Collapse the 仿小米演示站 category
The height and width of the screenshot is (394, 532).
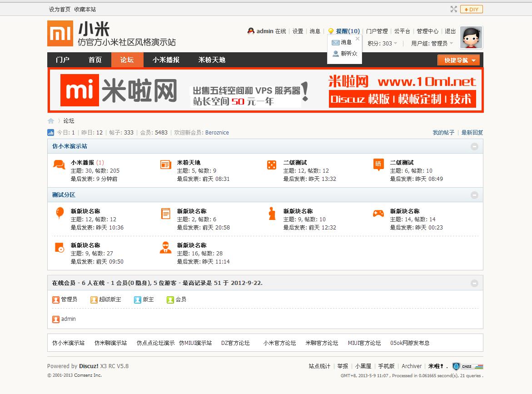[474, 147]
